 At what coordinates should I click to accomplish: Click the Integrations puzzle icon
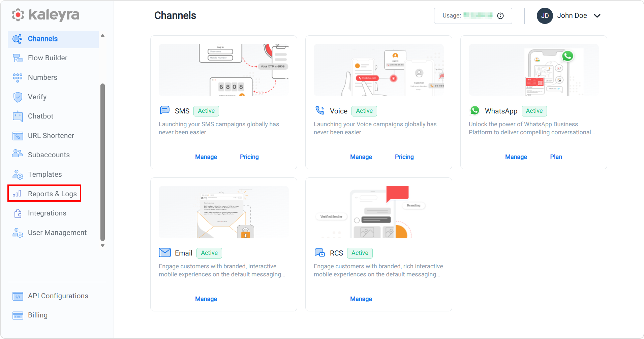(18, 213)
